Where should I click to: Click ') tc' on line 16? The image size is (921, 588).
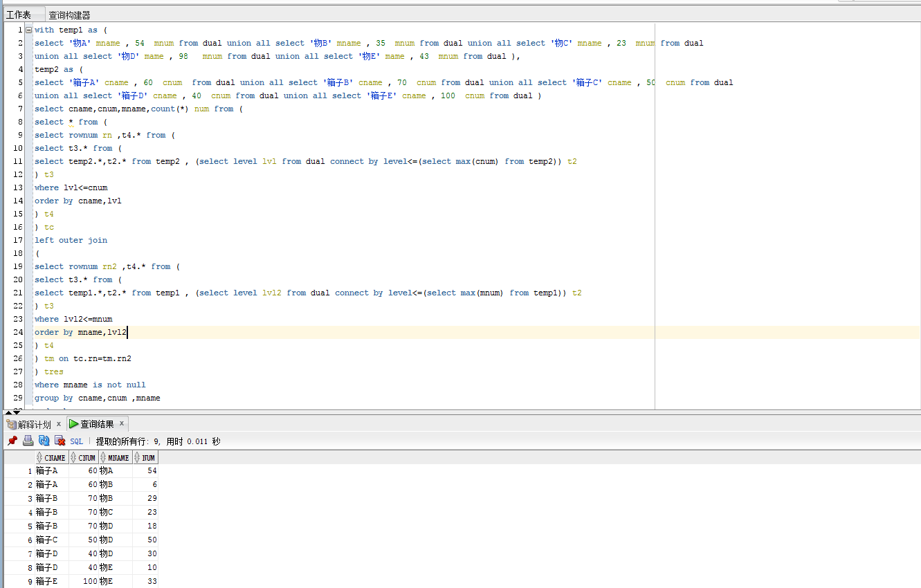[x=44, y=227]
